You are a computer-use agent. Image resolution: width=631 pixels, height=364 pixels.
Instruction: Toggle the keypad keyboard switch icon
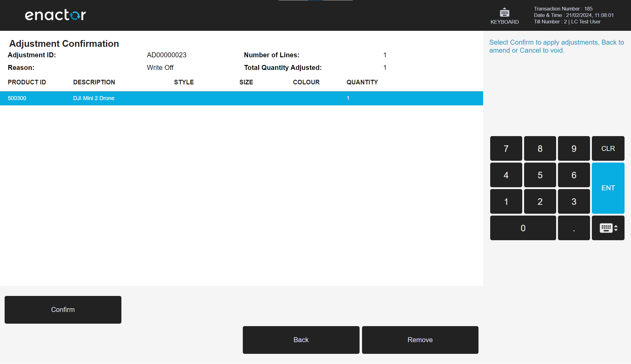tap(608, 228)
